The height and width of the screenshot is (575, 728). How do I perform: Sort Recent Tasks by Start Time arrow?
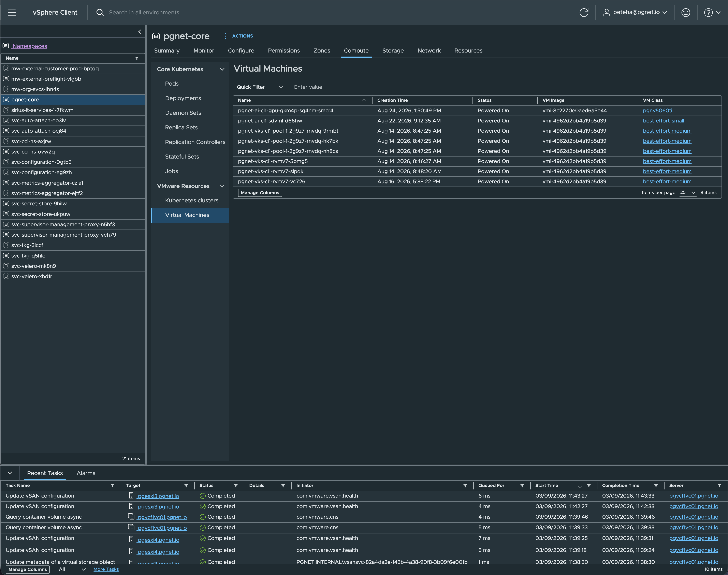pos(580,485)
